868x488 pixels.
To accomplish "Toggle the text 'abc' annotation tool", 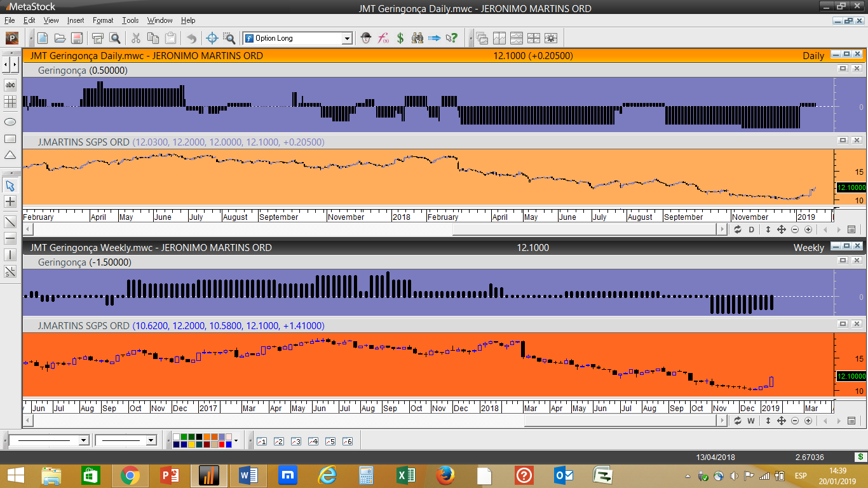I will 10,85.
